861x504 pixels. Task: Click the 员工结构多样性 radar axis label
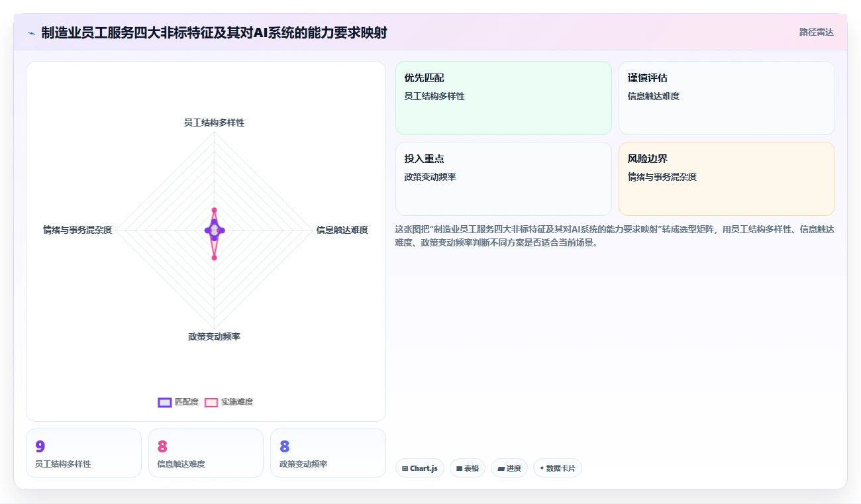pyautogui.click(x=214, y=123)
